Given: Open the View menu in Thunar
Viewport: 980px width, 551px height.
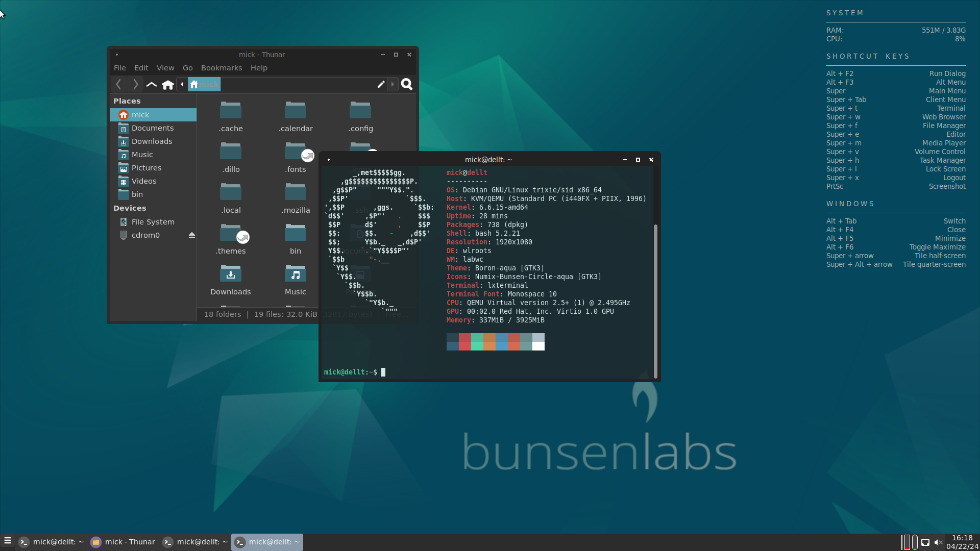Looking at the screenshot, I should 165,68.
